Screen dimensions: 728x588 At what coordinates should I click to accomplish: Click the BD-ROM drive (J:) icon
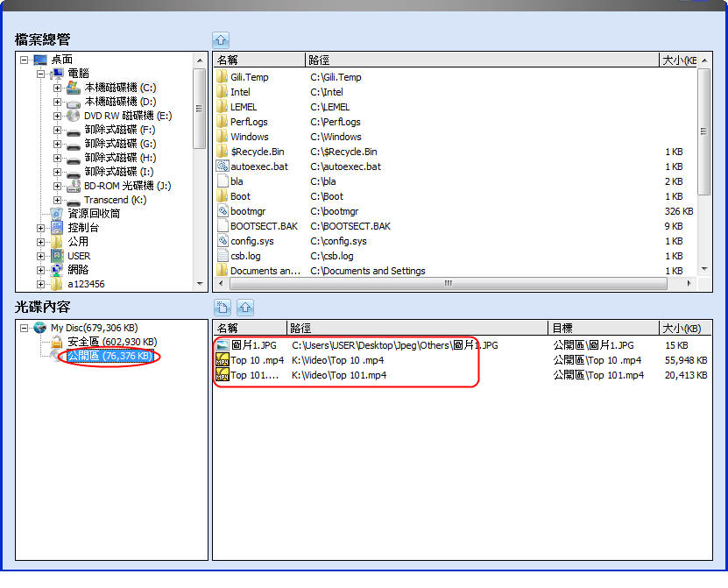(x=74, y=186)
